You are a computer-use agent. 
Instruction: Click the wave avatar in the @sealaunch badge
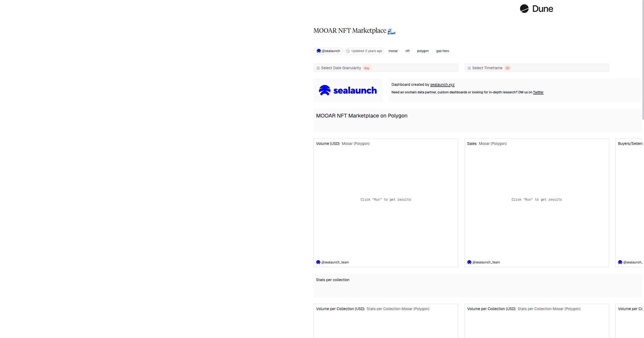[x=319, y=51]
